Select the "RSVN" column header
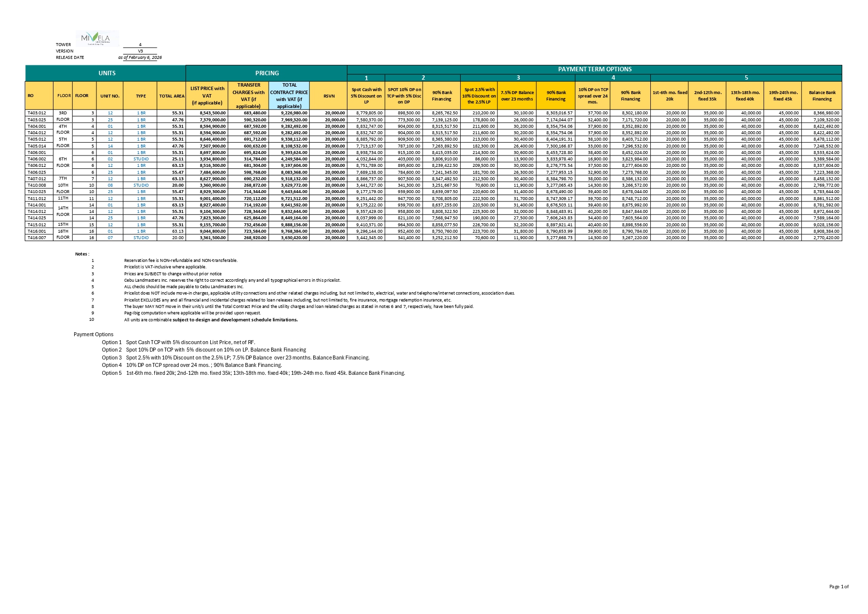This screenshot has width=868, height=614. [329, 96]
